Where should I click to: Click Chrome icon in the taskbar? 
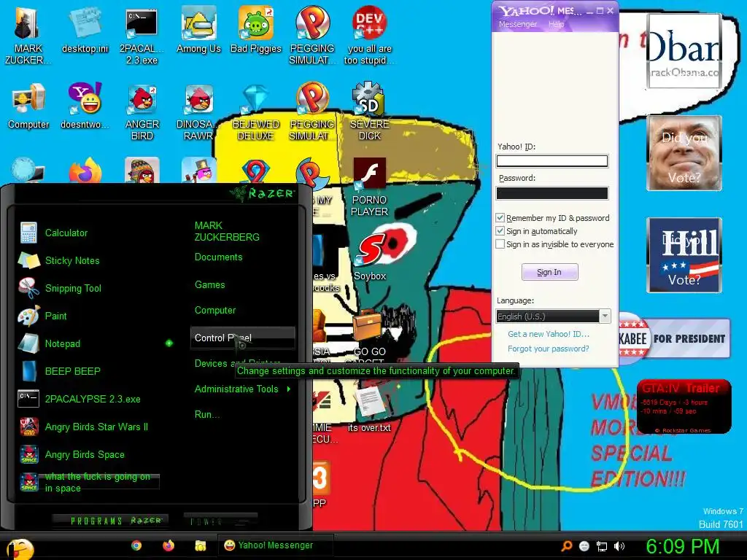pos(136,545)
